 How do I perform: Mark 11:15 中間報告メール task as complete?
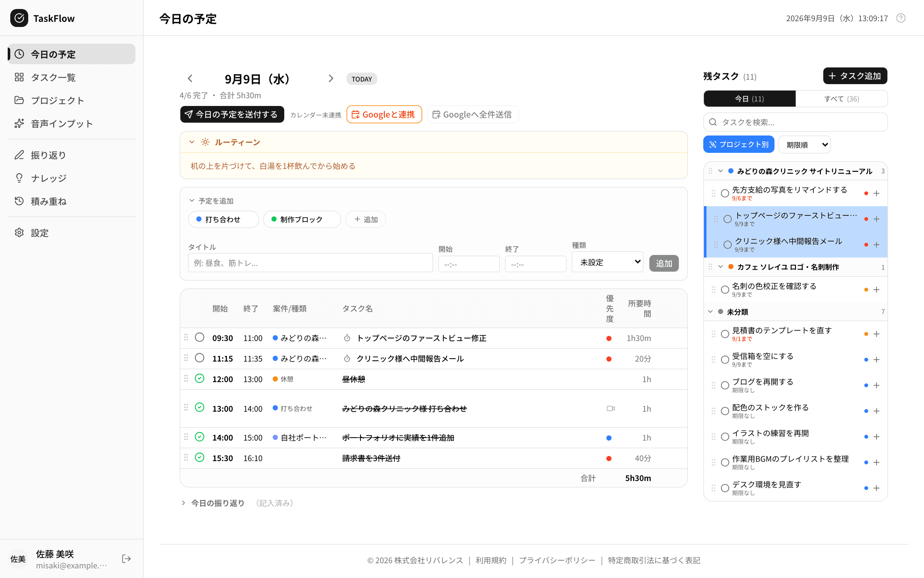[199, 358]
